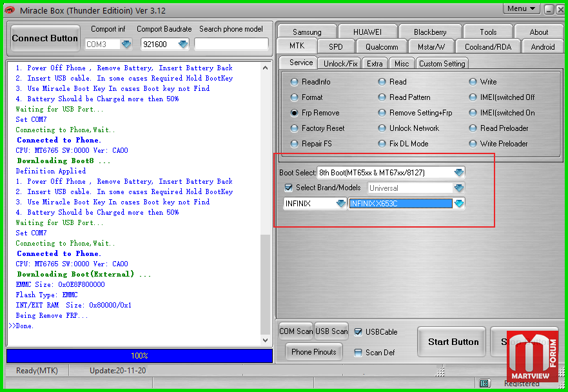
Task: Toggle the Select Brand/Models checkbox
Action: point(288,188)
